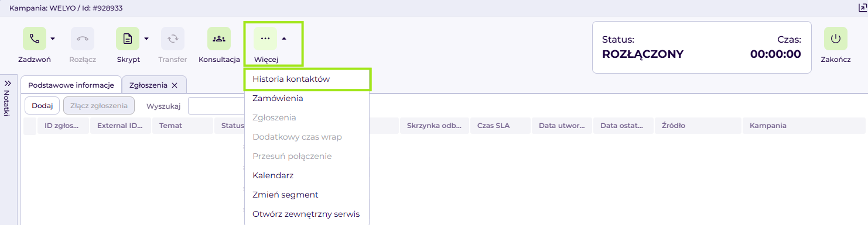This screenshot has height=225, width=868.
Task: Open the Skrypt document icon
Action: point(128,39)
